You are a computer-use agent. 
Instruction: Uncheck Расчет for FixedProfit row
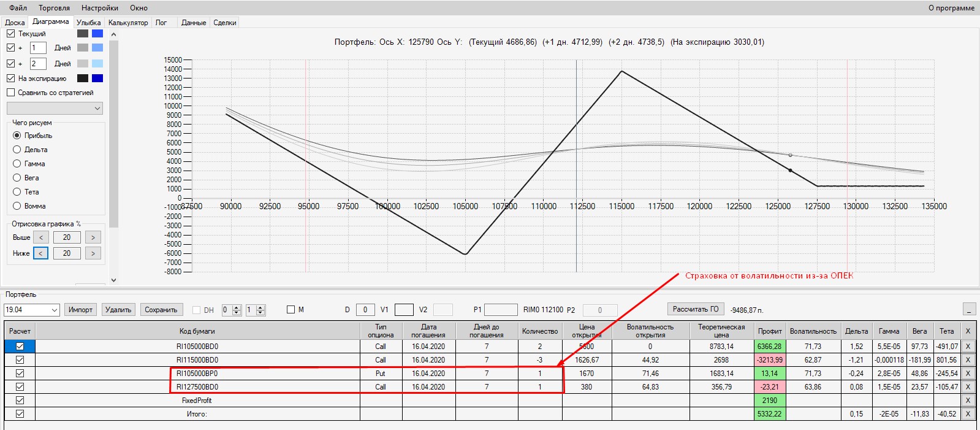[20, 401]
